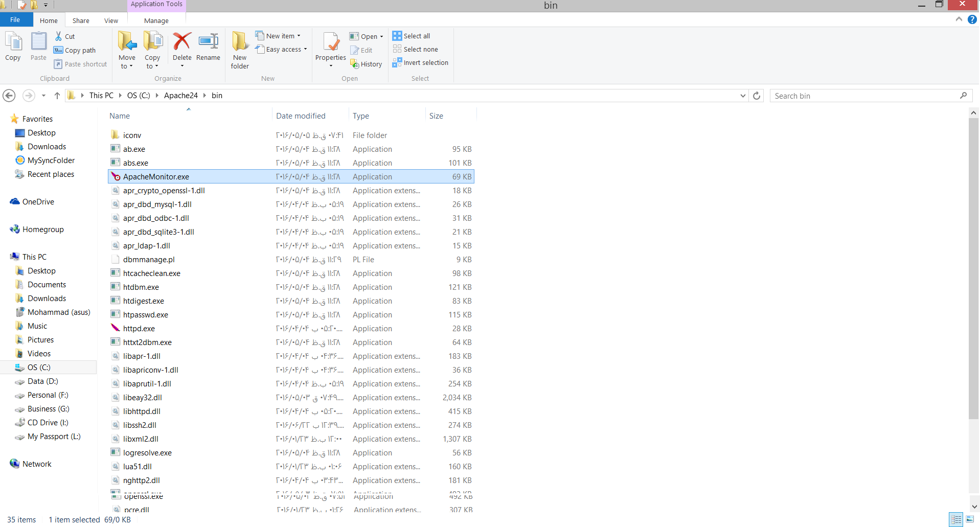This screenshot has height=527, width=980.
Task: Switch to details view in status bar
Action: [956, 519]
